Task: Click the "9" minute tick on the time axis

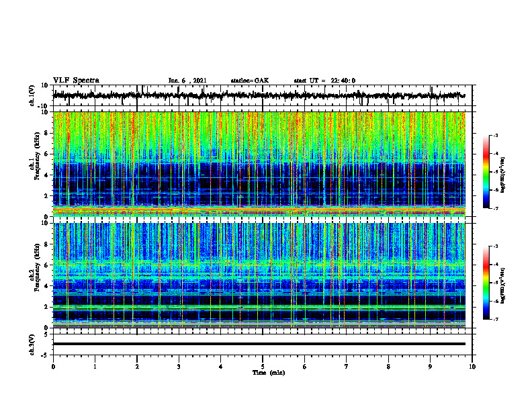Action: click(x=430, y=367)
